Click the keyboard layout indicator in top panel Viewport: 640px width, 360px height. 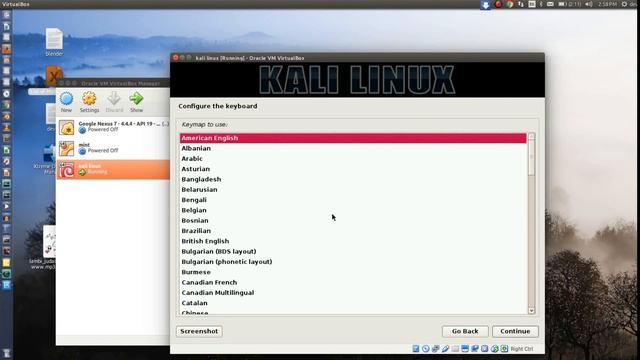pyautogui.click(x=532, y=4)
